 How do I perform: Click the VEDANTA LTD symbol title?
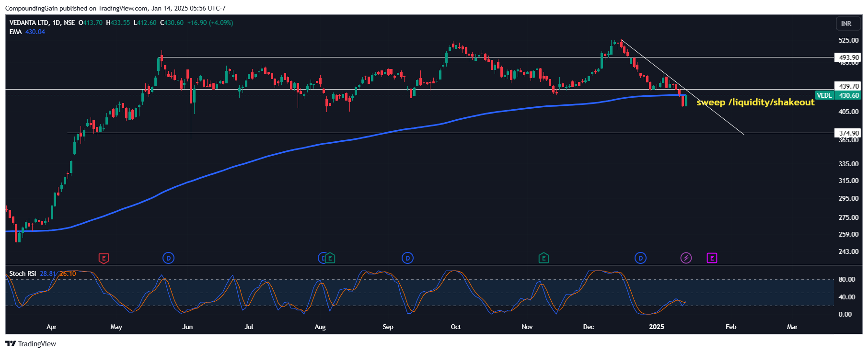pyautogui.click(x=29, y=23)
